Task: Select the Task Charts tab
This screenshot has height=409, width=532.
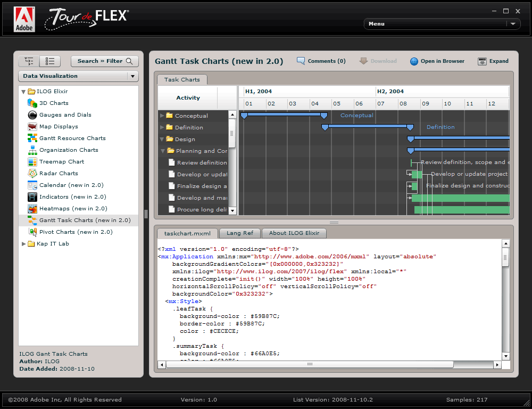Action: tap(182, 79)
